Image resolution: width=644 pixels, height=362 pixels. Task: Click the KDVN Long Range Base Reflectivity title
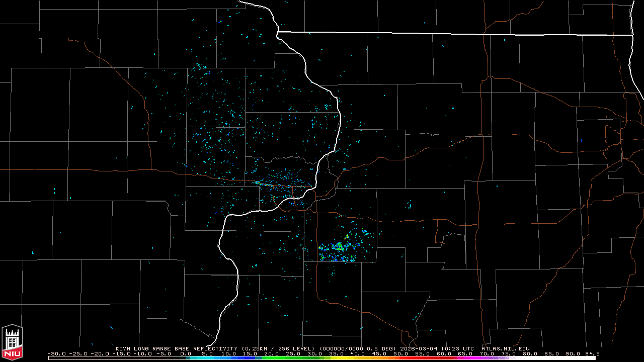(176, 348)
